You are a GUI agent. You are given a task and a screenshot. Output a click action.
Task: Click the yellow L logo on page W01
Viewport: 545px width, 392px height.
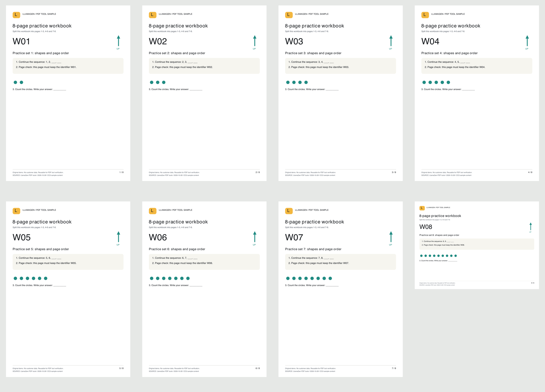16,15
